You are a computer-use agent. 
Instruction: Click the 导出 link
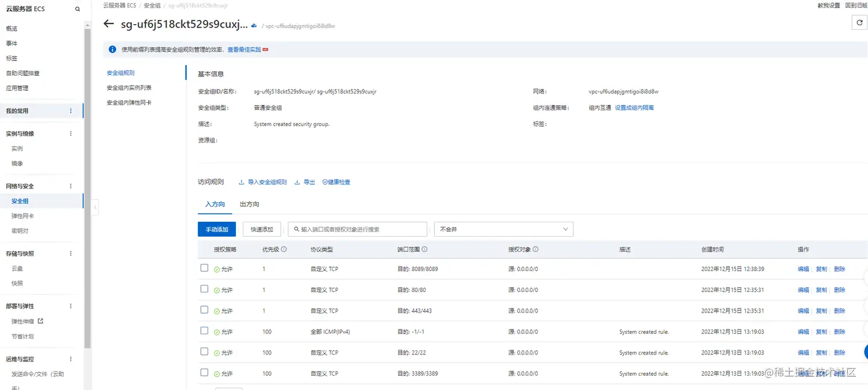coord(305,182)
